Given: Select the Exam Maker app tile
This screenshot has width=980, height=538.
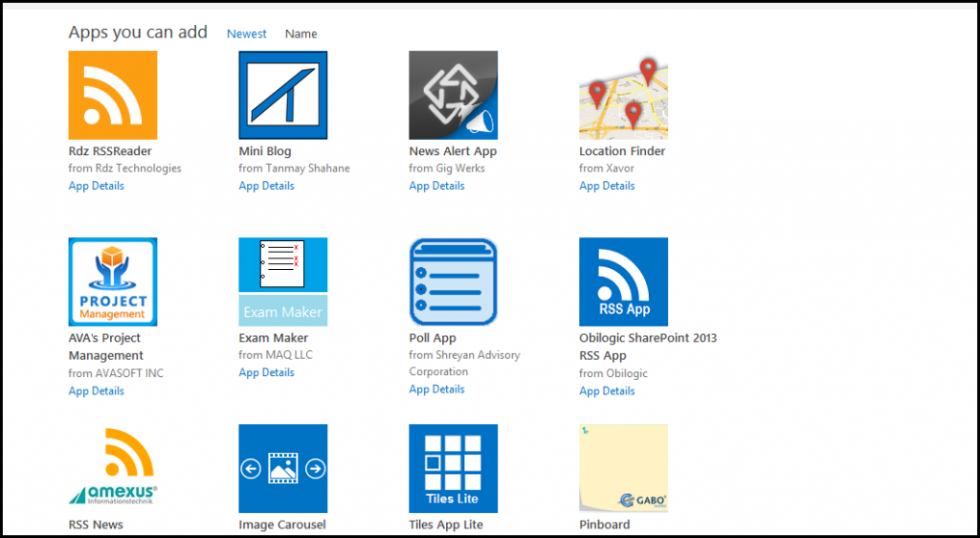Looking at the screenshot, I should [x=283, y=281].
